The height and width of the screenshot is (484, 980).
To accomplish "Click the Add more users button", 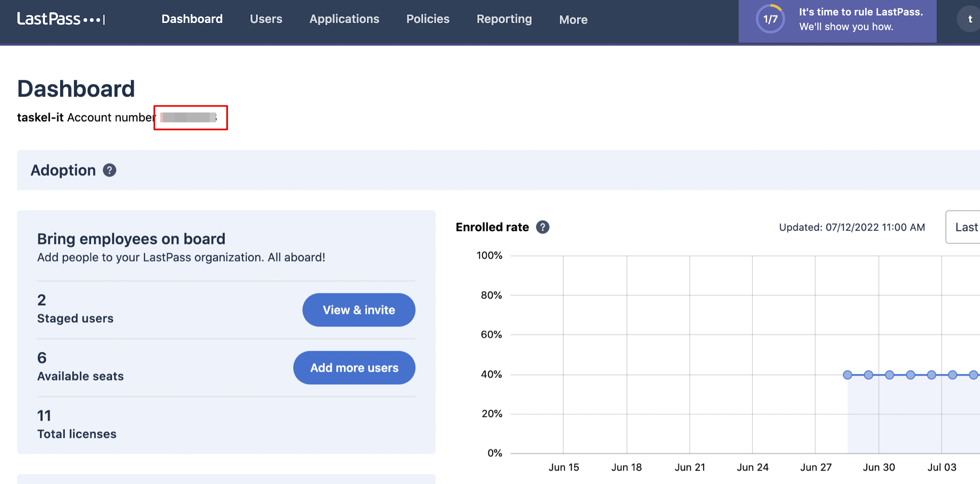I will 354,367.
